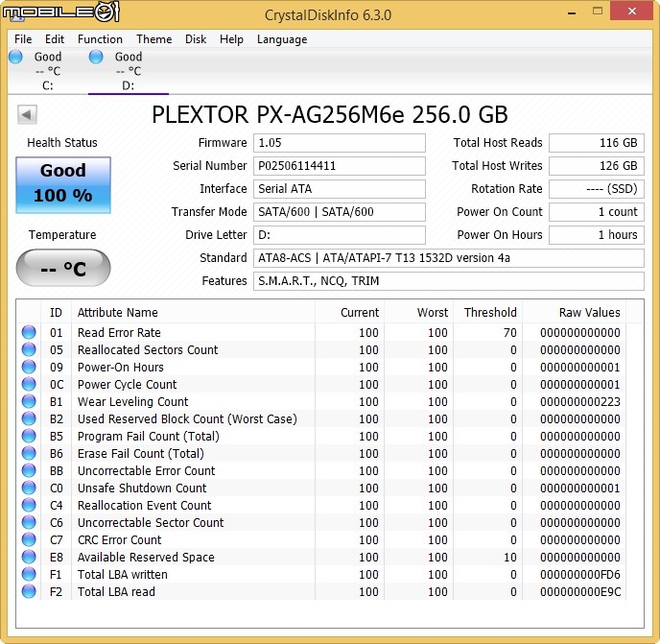Click the Worst column header
This screenshot has width=660, height=644.
pyautogui.click(x=419, y=313)
